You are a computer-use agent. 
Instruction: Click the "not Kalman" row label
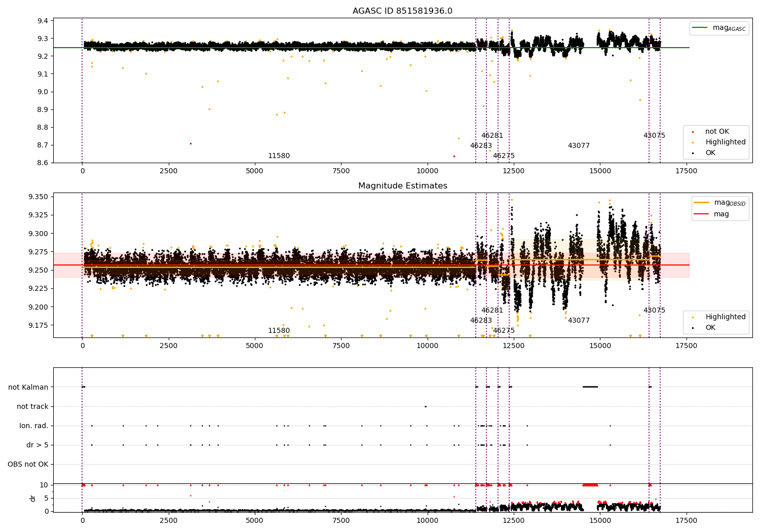tap(28, 388)
